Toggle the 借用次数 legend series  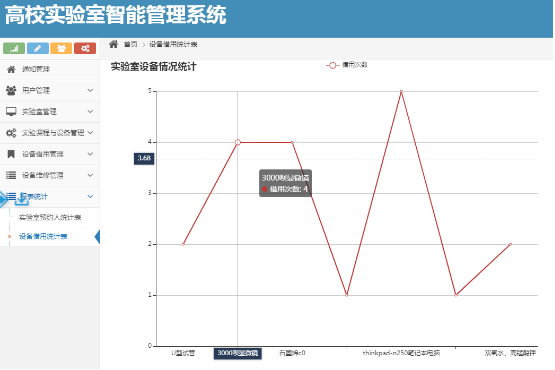click(347, 65)
